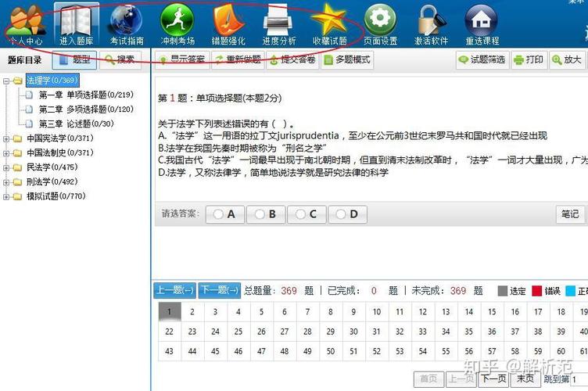This screenshot has width=588, height=391.
Task: Click 提交答卷 toolbar button
Action: (x=293, y=60)
